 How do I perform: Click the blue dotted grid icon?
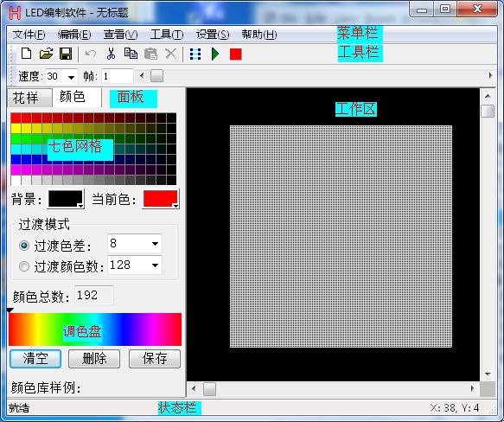195,54
